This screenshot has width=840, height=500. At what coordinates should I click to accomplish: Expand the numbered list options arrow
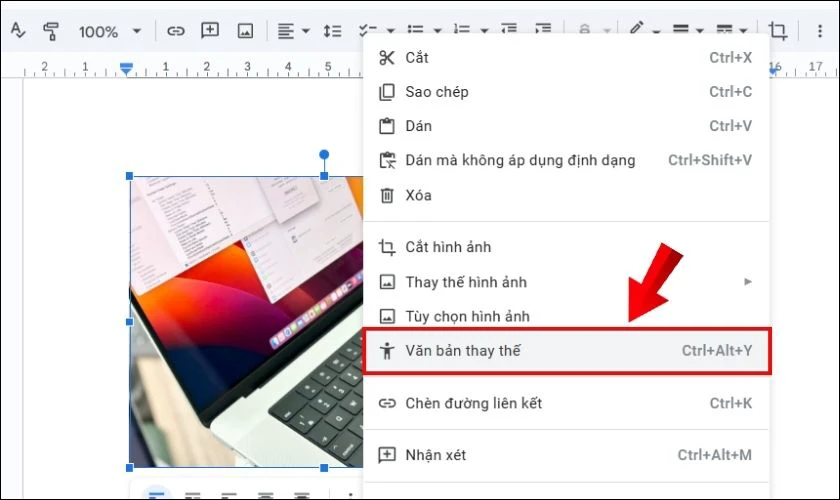click(x=484, y=31)
